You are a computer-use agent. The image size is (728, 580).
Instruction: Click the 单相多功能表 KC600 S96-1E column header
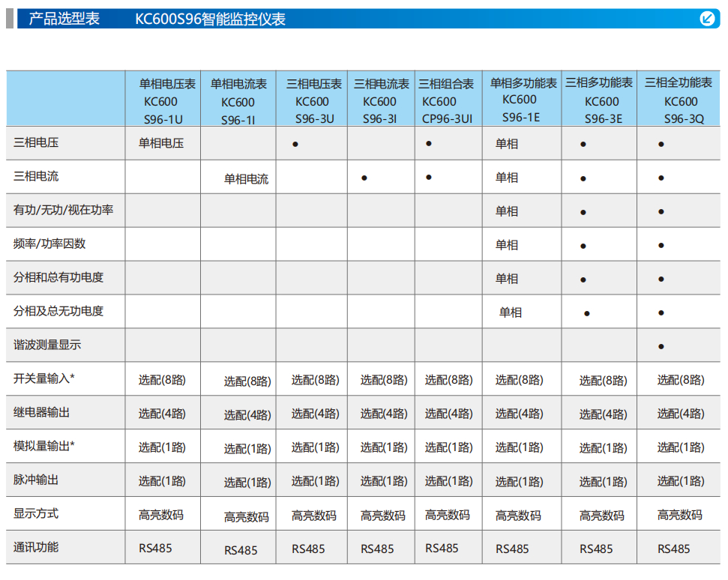pos(523,100)
